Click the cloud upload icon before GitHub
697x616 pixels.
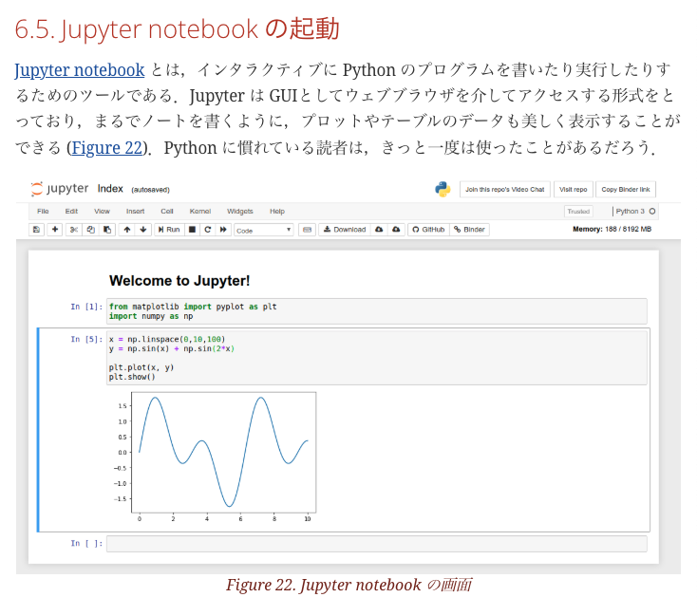396,230
